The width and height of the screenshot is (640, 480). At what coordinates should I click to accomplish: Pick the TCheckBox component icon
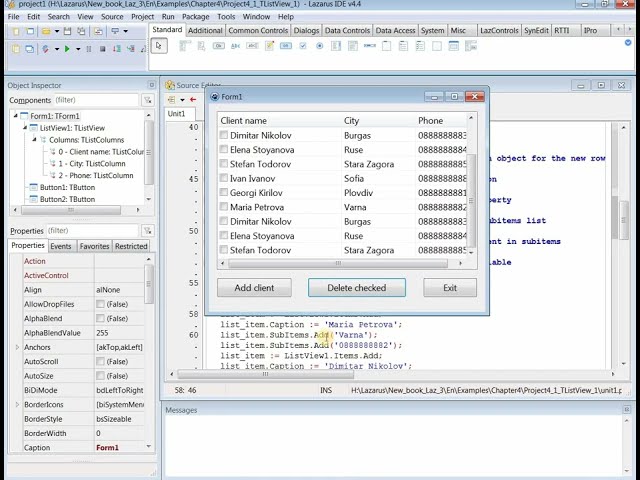[x=303, y=46]
